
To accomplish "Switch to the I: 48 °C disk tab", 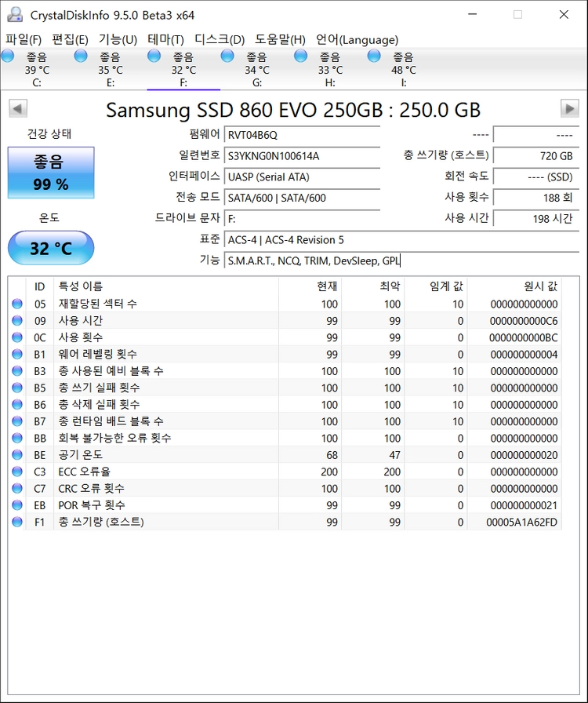I will (403, 70).
